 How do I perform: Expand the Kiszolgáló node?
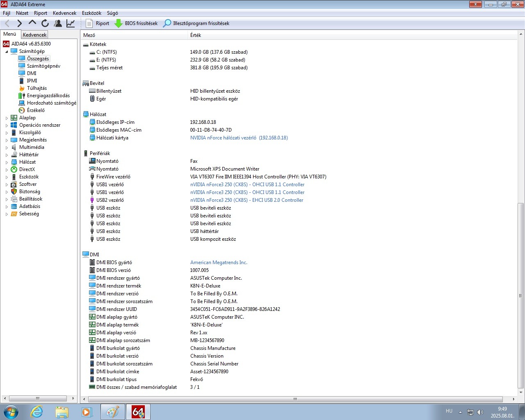[7, 133]
